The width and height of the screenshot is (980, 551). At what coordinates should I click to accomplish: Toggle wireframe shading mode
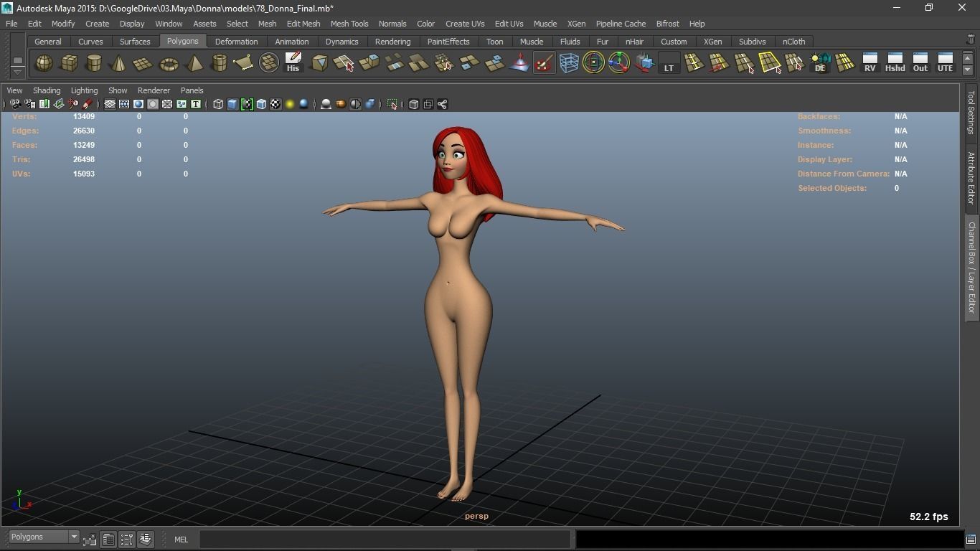(x=218, y=104)
